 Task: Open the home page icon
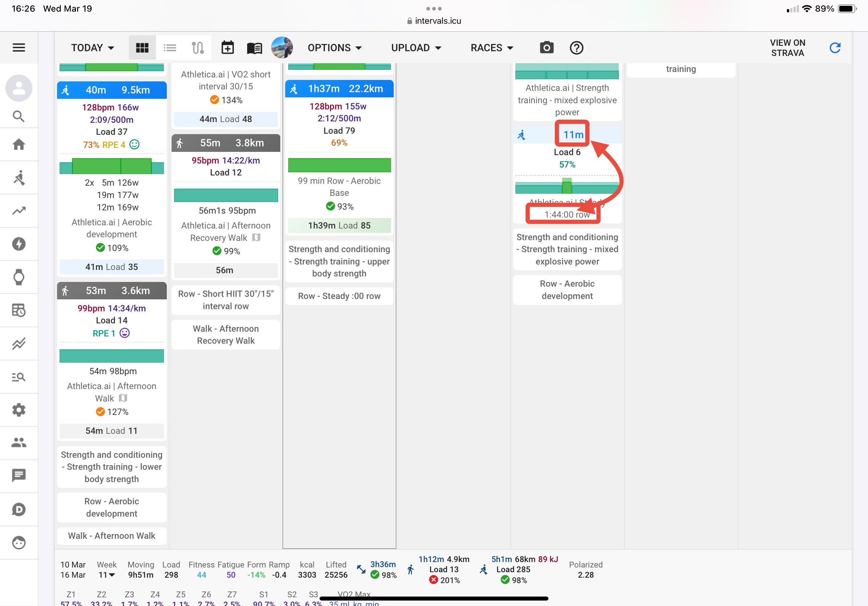click(x=19, y=144)
